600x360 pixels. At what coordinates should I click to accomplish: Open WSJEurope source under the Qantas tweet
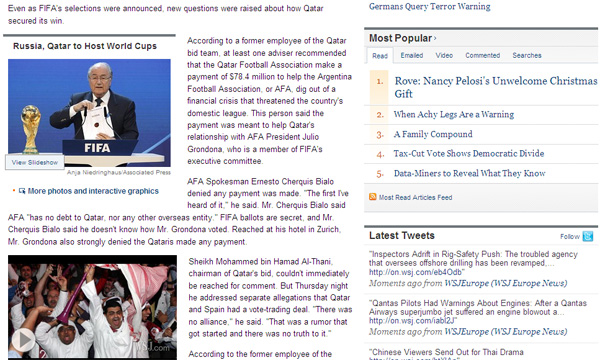click(x=505, y=332)
